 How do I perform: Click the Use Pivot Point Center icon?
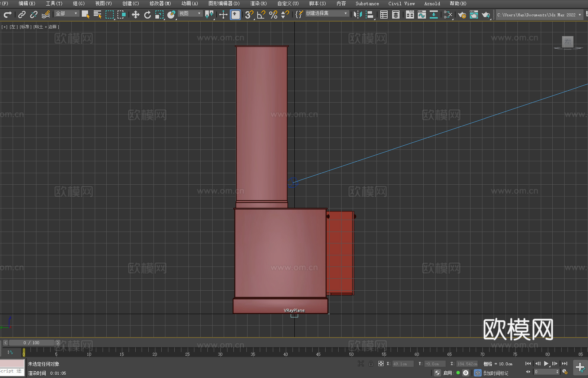click(209, 14)
